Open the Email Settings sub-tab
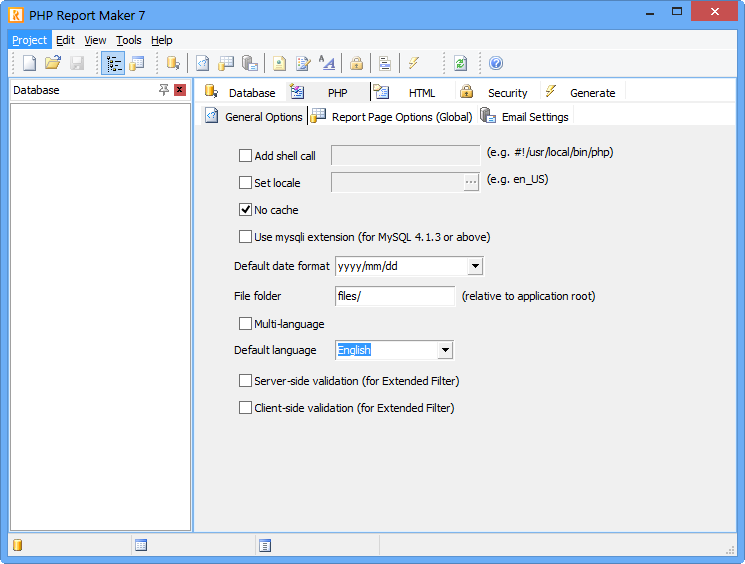The height and width of the screenshot is (564, 745). coord(525,116)
